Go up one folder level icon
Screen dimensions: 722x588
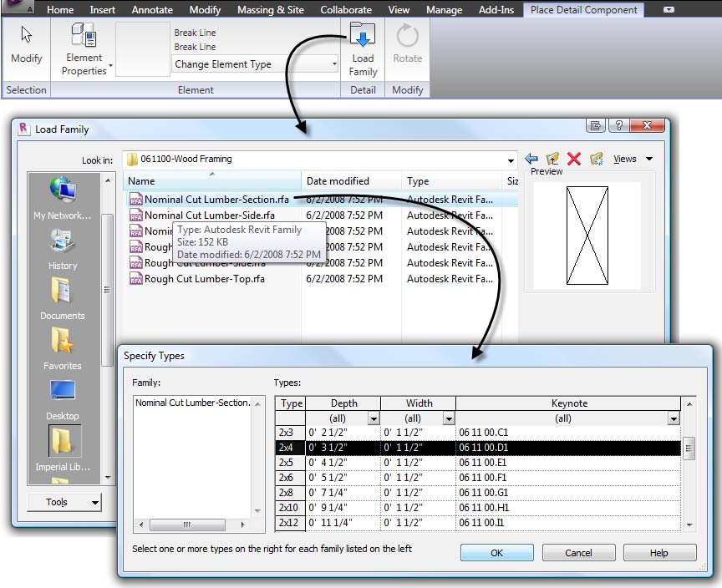point(552,159)
